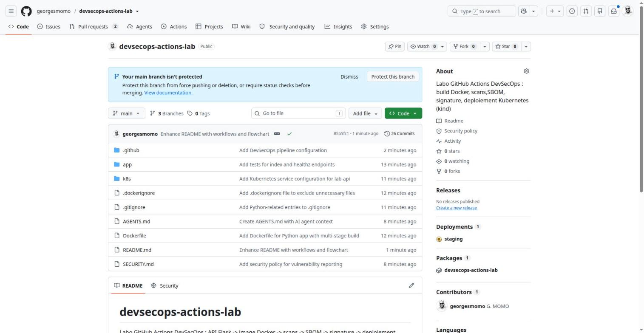This screenshot has width=644, height=333.
Task: Open the create new plus dropdown
Action: pyautogui.click(x=555, y=11)
